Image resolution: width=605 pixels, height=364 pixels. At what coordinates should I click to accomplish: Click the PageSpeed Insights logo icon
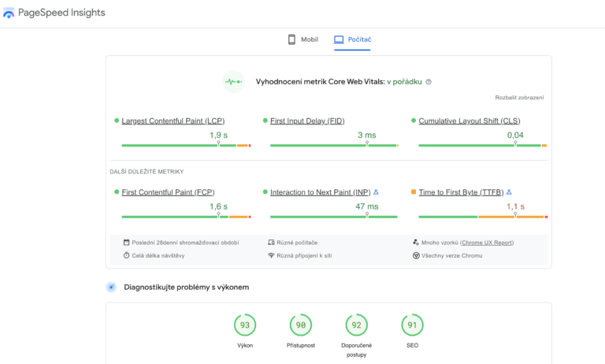[9, 13]
